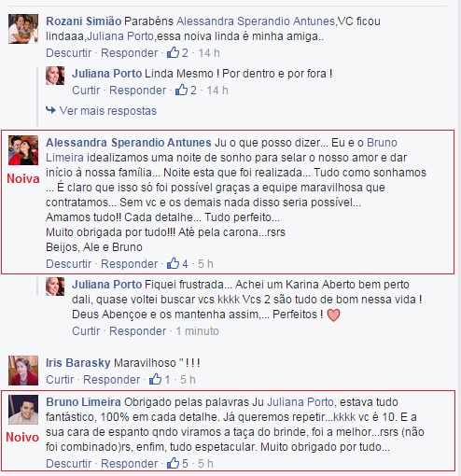Viewport: 461px width, 476px height.
Task: Click thumbs-up icon on Alessandra's comment
Action: 173,263
